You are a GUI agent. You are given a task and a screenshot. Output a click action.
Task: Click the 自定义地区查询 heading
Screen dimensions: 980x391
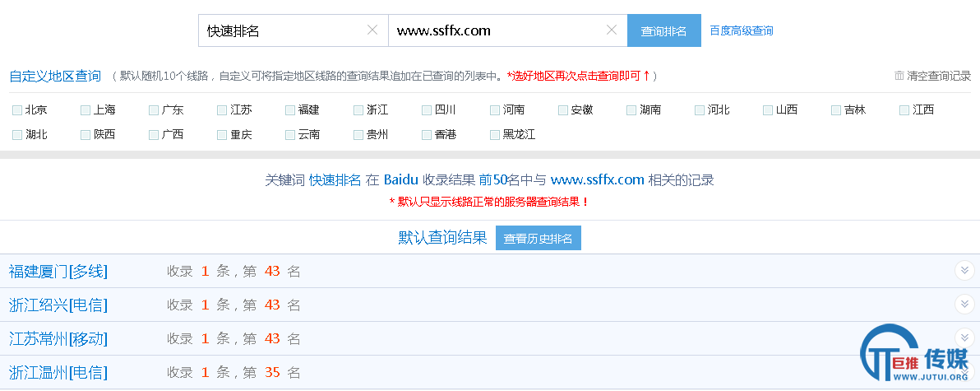(55, 77)
